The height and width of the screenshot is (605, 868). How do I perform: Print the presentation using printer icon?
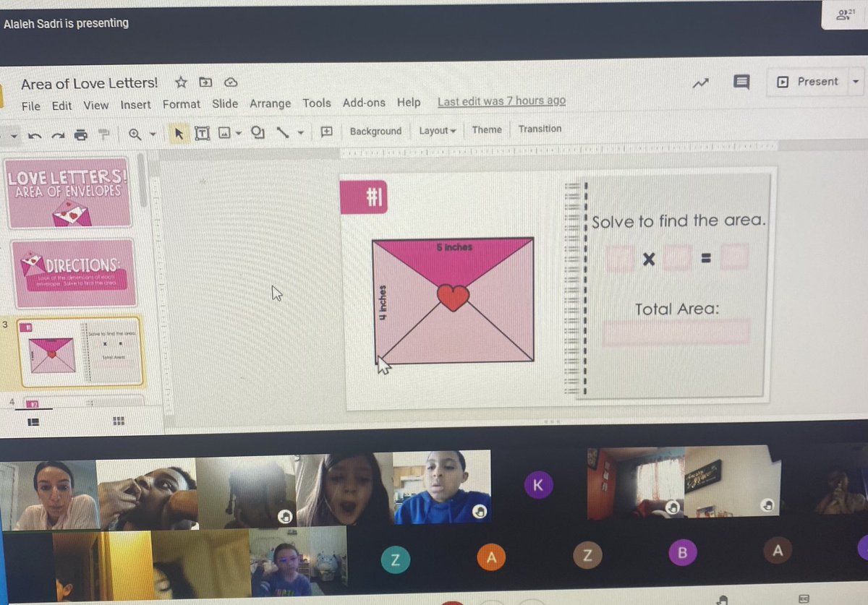click(81, 134)
